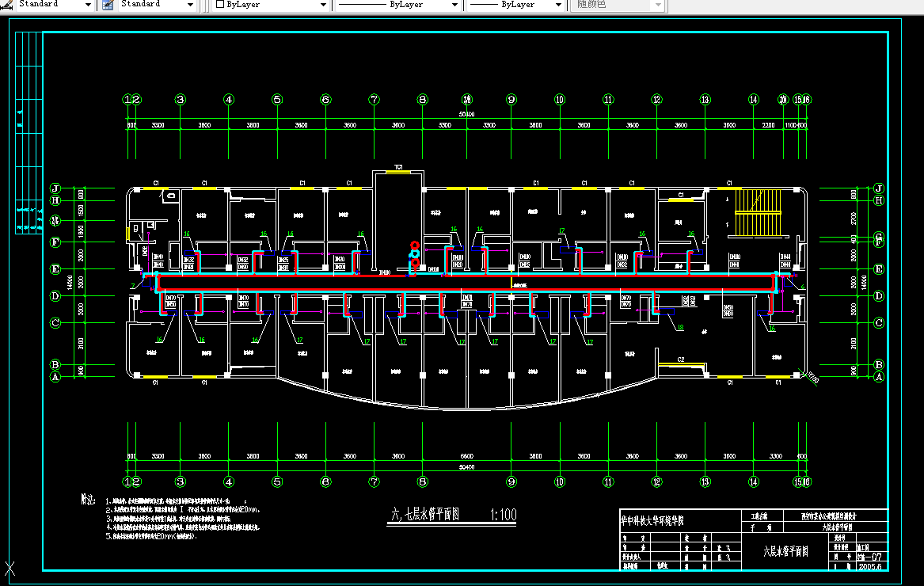
Task: Click the 六层水管平面图 text in title block
Action: point(786,551)
